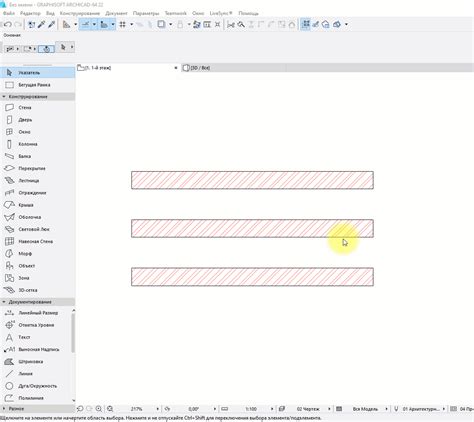The width and height of the screenshot is (474, 422).
Task: Select the Объект (Object) tool
Action: [38, 266]
